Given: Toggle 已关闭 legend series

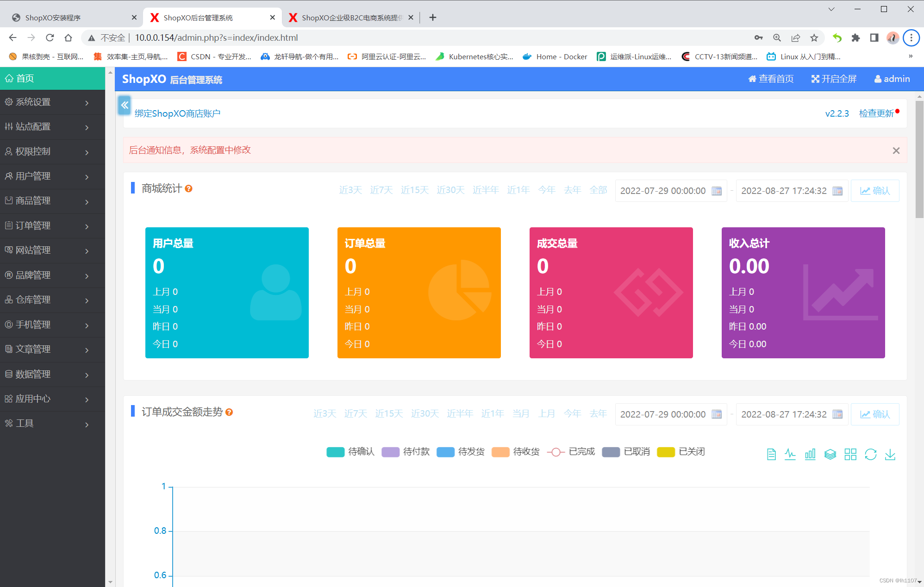Looking at the screenshot, I should 681,452.
